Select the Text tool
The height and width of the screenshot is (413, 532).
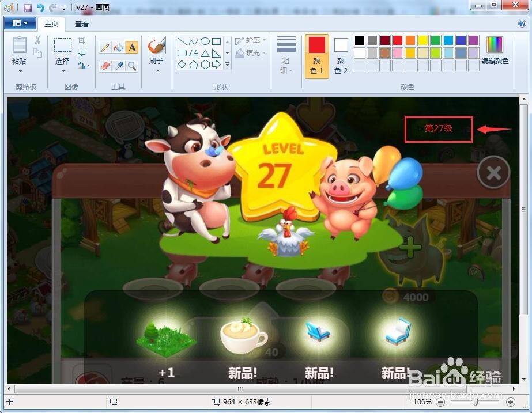(132, 47)
